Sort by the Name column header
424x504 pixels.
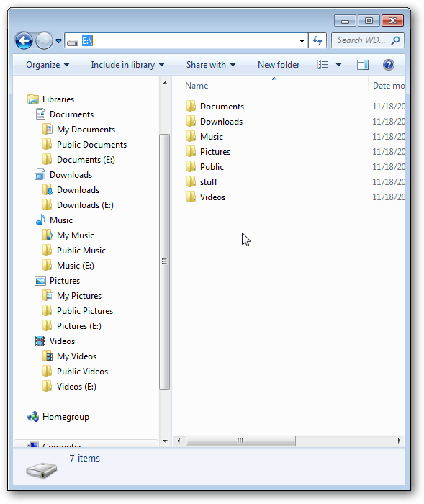pyautogui.click(x=197, y=86)
